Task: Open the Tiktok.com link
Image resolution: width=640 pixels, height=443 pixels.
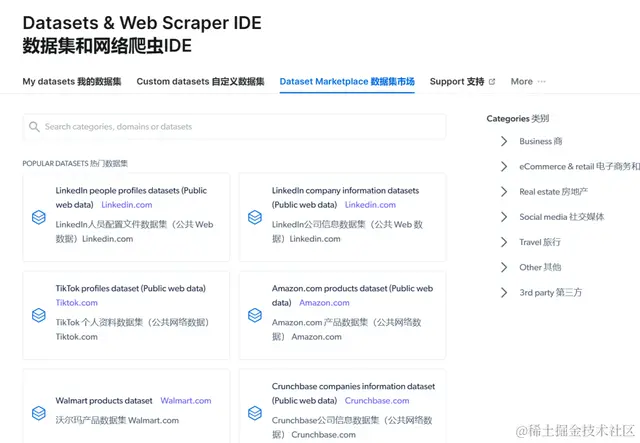Action: tap(77, 303)
